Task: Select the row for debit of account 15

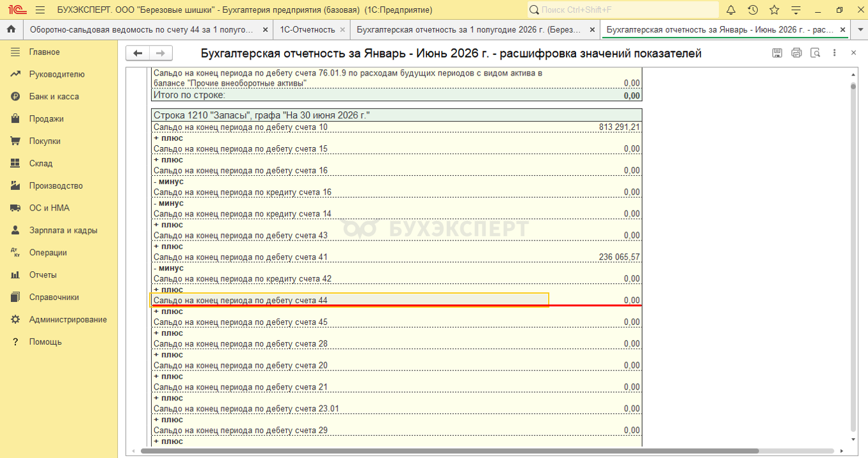Action: click(x=397, y=149)
